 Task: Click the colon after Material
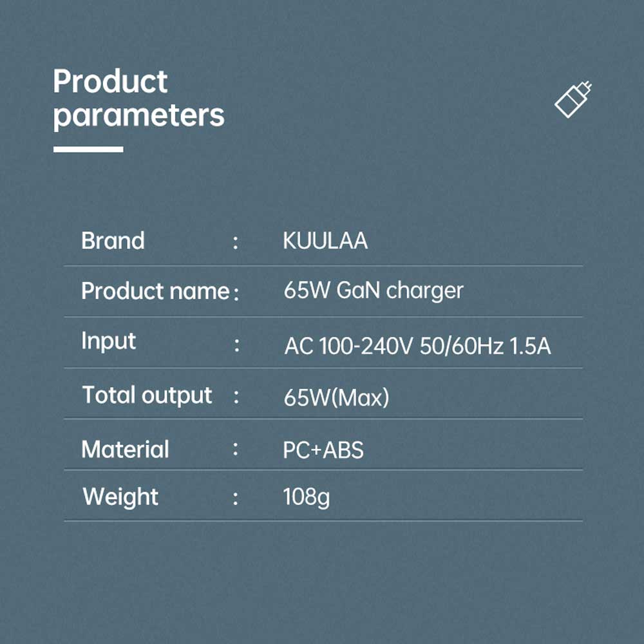pyautogui.click(x=235, y=449)
